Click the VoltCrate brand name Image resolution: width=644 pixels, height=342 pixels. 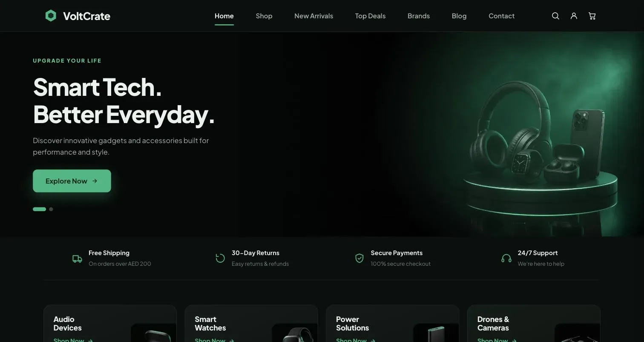(x=86, y=16)
